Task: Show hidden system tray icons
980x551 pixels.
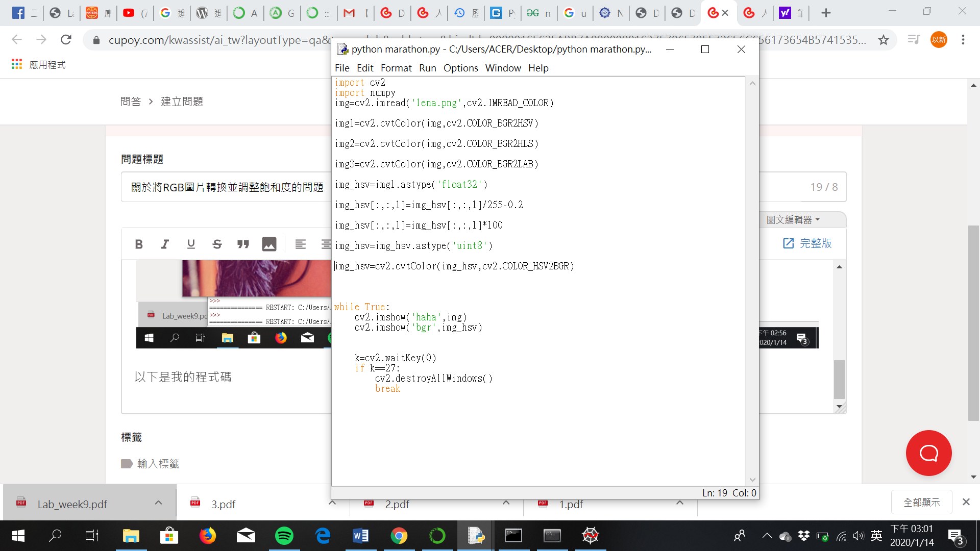Action: (x=767, y=536)
